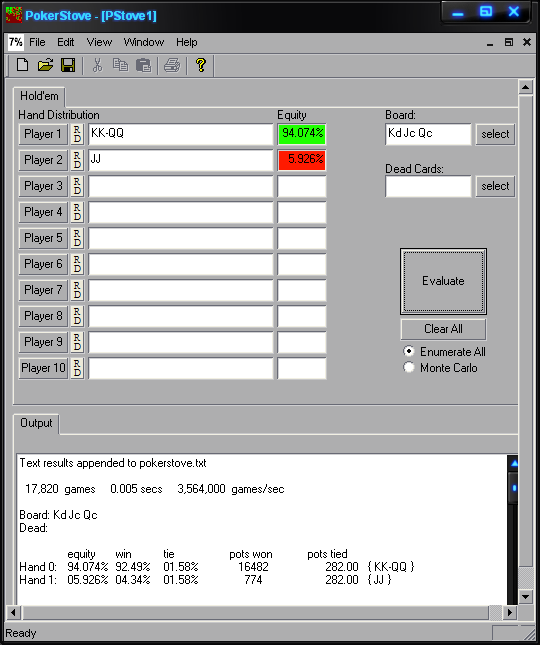Click the PokerStove title bar app icon

click(14, 15)
